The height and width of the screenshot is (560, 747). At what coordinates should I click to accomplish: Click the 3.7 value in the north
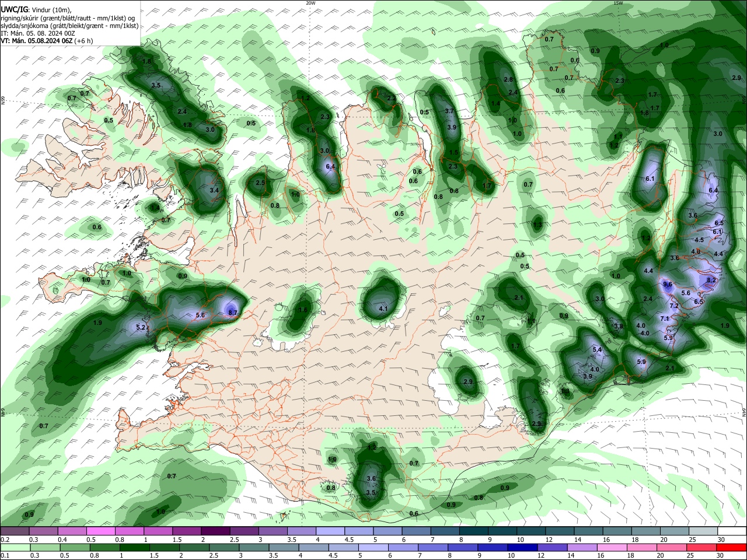click(449, 111)
